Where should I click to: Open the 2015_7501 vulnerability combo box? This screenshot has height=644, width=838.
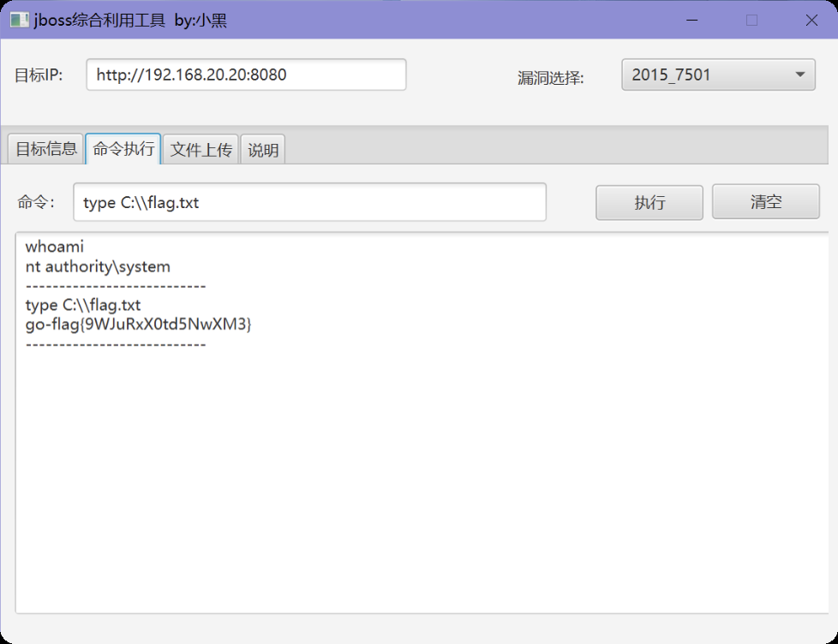[x=717, y=75]
